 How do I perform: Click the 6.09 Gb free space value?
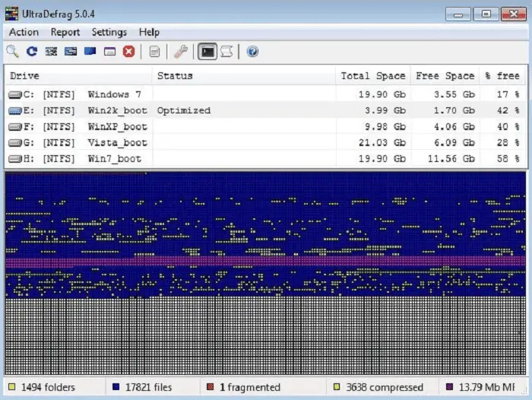pos(454,143)
